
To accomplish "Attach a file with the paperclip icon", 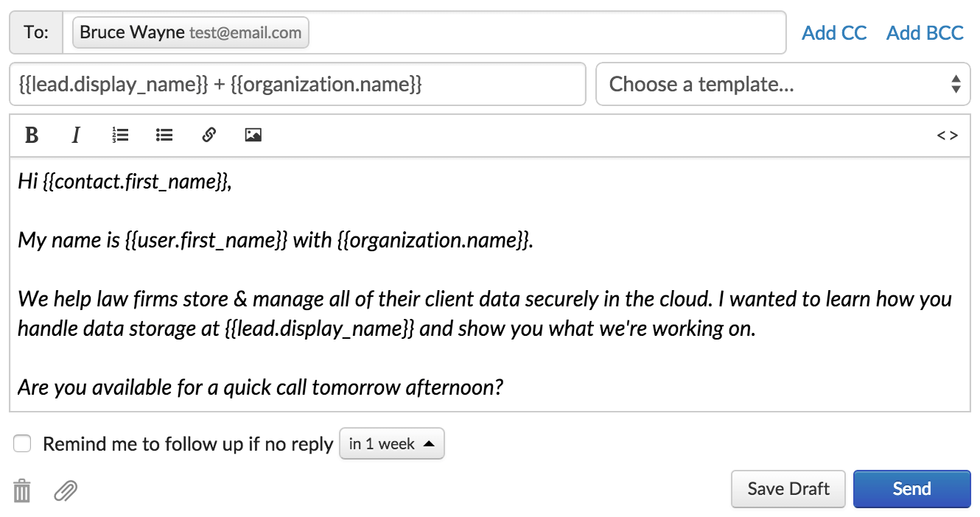I will coord(66,490).
